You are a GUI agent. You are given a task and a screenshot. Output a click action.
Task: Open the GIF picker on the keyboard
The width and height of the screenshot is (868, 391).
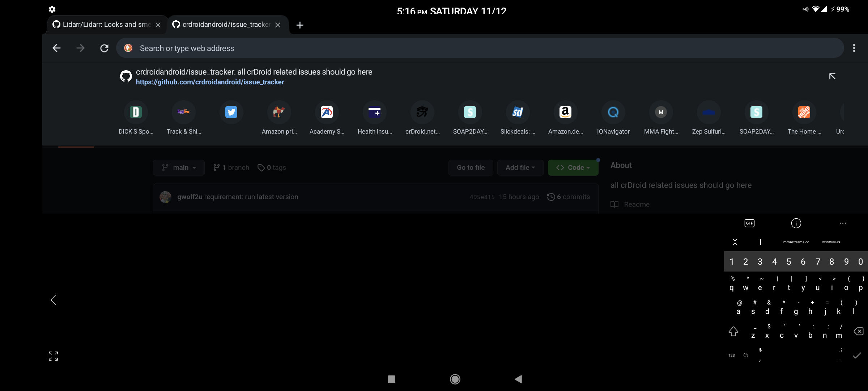(749, 223)
